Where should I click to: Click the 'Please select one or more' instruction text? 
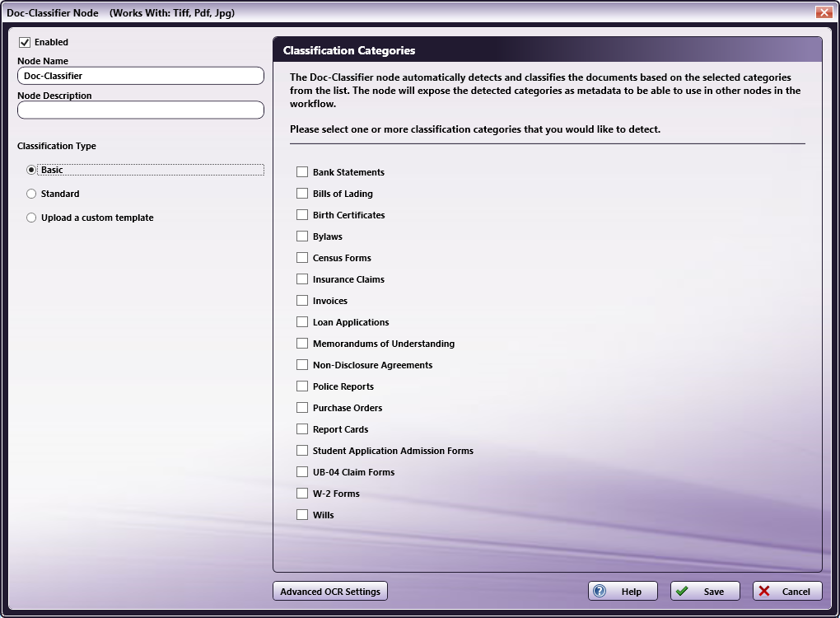475,129
